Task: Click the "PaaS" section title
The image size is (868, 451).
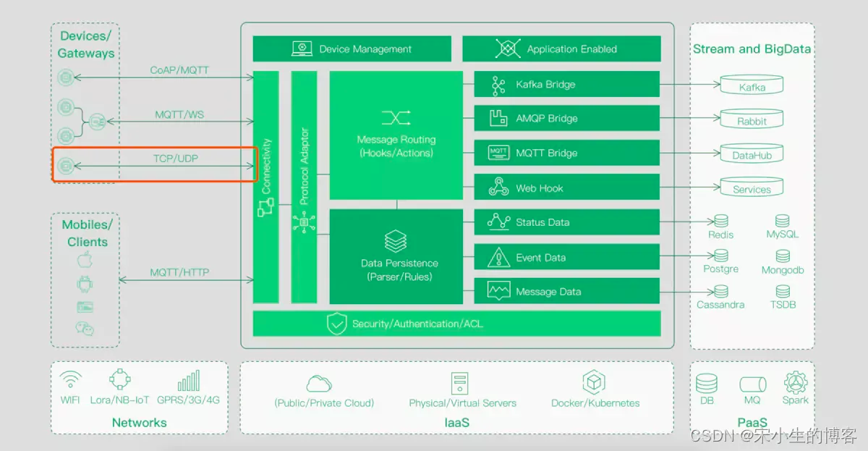Action: tap(752, 422)
